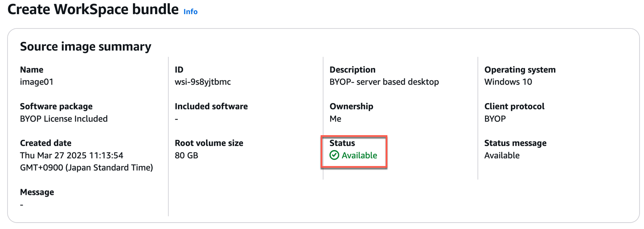Click the image name image01

(x=37, y=82)
